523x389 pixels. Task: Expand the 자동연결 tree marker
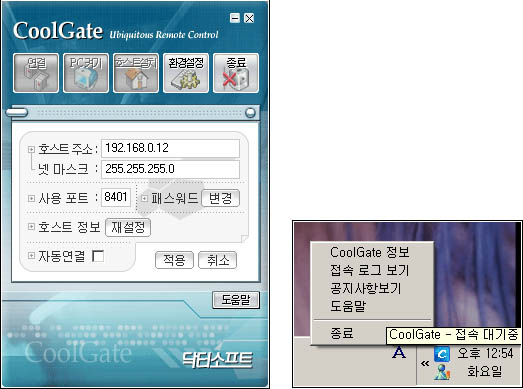click(31, 256)
